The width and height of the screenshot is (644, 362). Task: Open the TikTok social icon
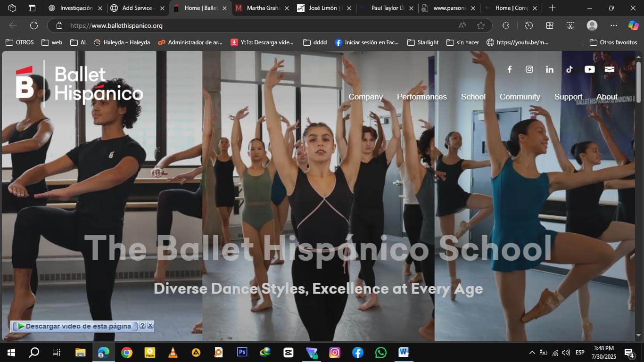click(570, 69)
